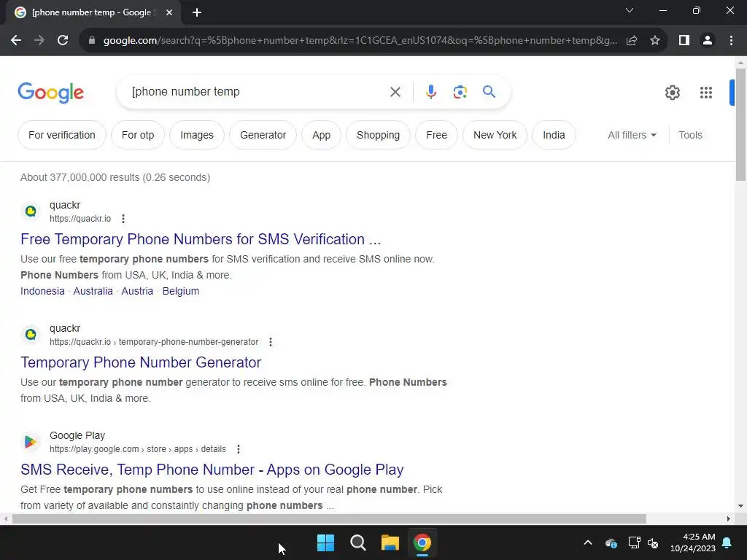Search by image with Google Lens
This screenshot has width=747, height=560.
tap(460, 92)
